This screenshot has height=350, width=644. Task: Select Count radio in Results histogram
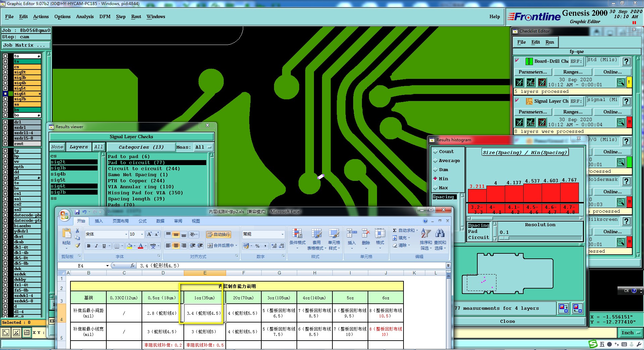(435, 152)
